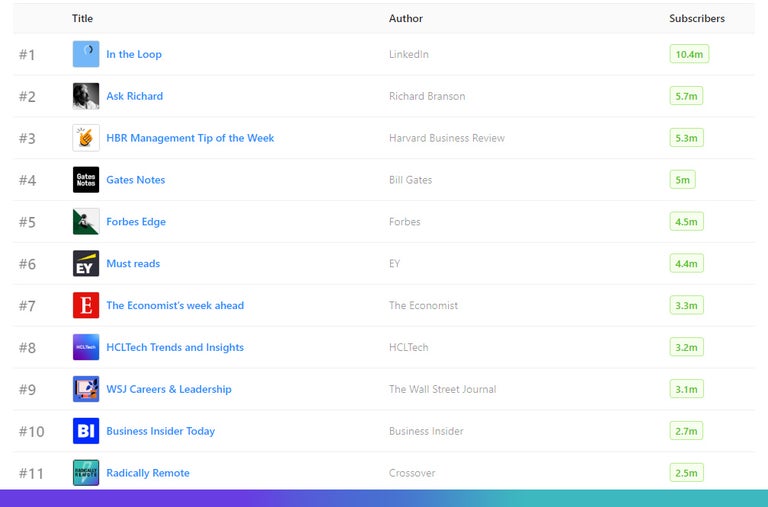This screenshot has width=768, height=507.
Task: Open WSJ Careers & Leadership link
Action: (169, 389)
